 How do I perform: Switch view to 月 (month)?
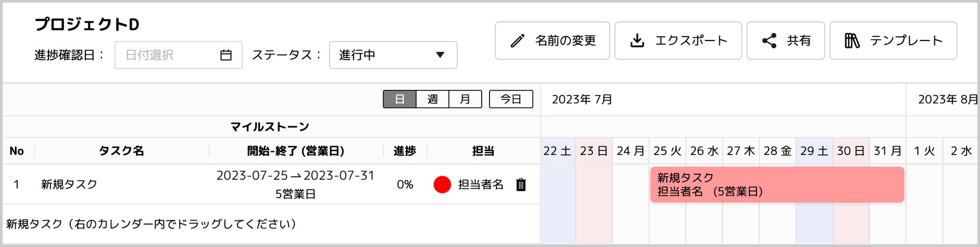(465, 99)
